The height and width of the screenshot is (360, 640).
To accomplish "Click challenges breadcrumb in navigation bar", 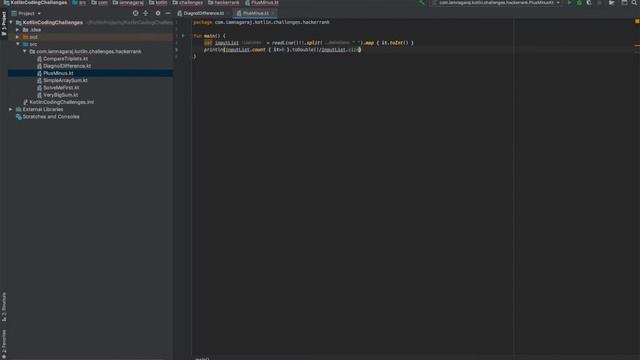I will (x=187, y=2).
